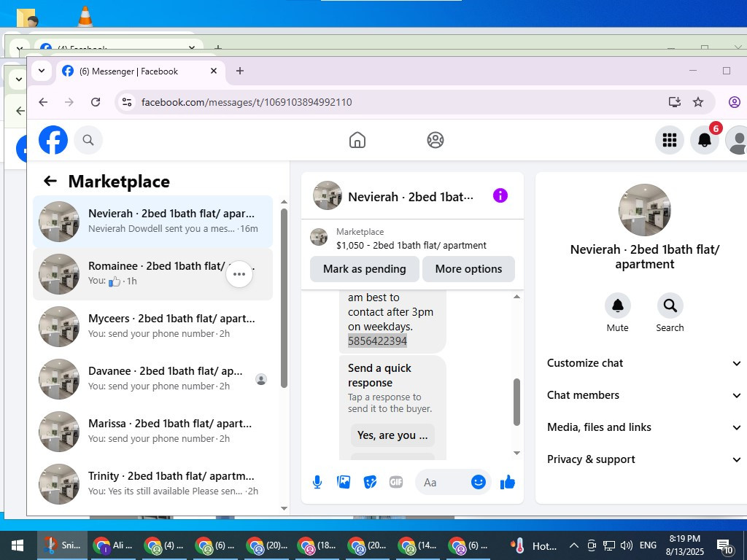747x560 pixels.
Task: Click install app icon in address bar
Action: 674,102
